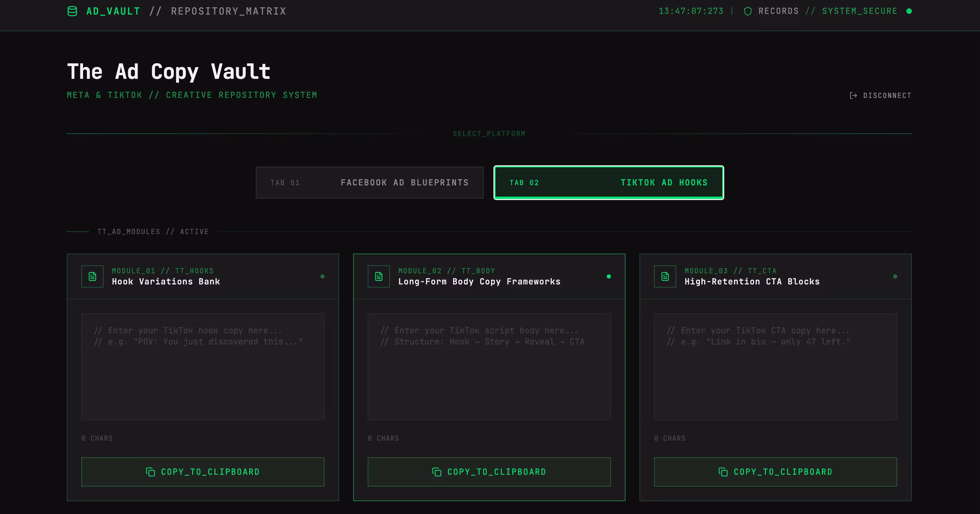Disconnect from the vault session
The image size is (980, 514).
point(880,96)
